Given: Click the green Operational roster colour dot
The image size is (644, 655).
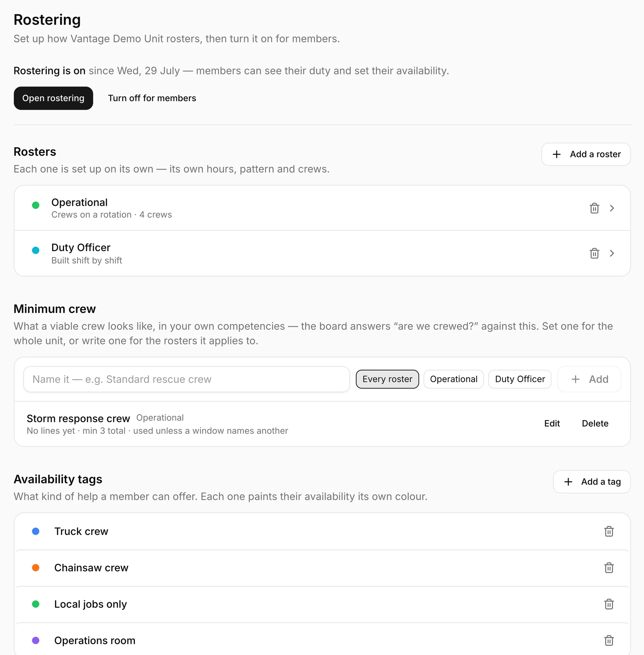Looking at the screenshot, I should 35,205.
